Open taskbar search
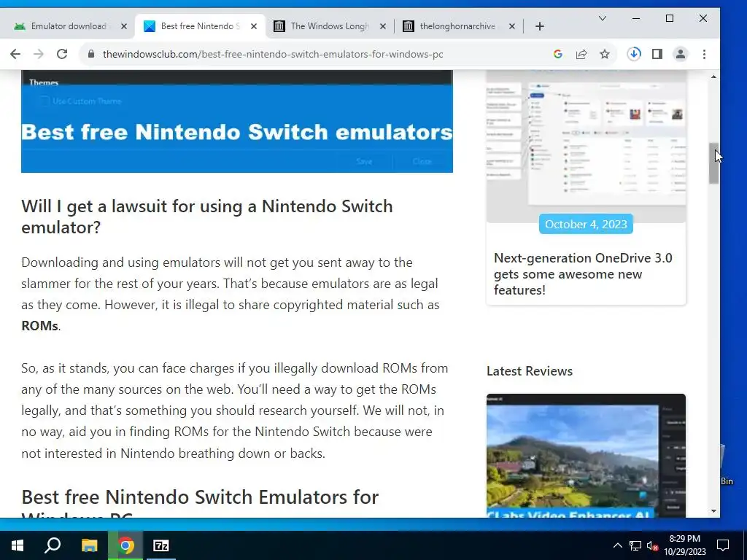This screenshot has height=560, width=747. coord(53,545)
